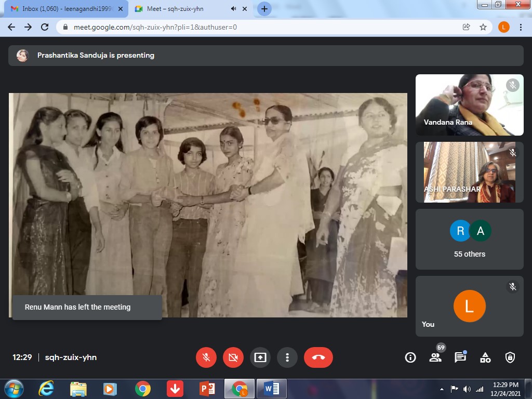Viewport: 532px width, 399px height.
Task: Leave the call with red hang-up button
Action: [318, 357]
